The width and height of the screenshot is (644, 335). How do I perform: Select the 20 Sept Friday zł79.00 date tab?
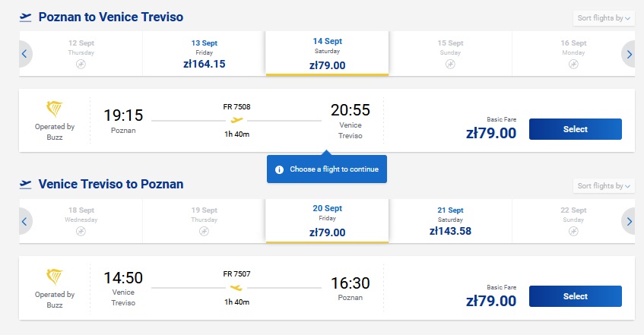[x=328, y=221]
